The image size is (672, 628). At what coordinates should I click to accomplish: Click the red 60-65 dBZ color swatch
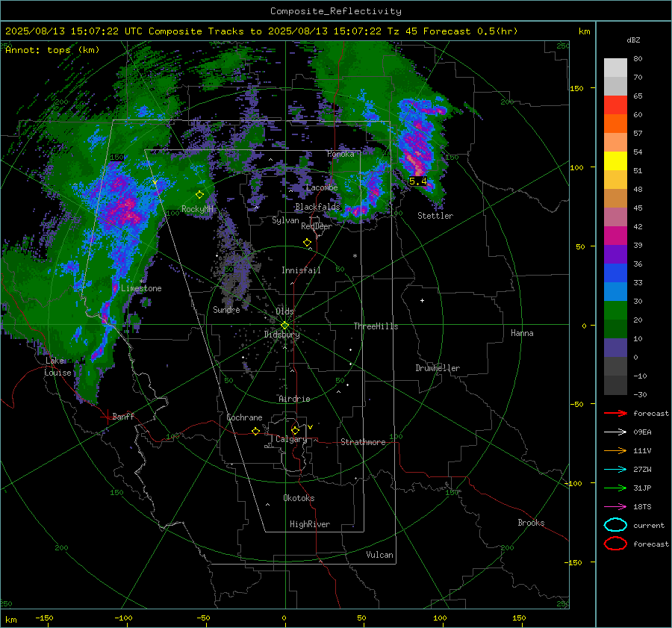pos(615,105)
